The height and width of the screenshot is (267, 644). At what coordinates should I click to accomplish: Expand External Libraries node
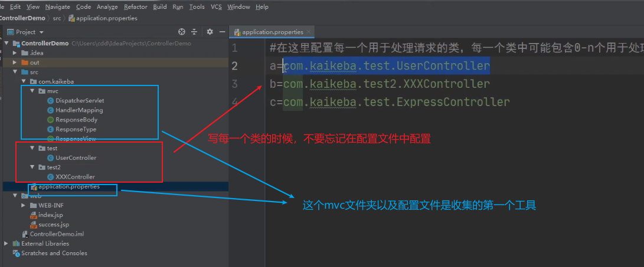pyautogui.click(x=6, y=243)
